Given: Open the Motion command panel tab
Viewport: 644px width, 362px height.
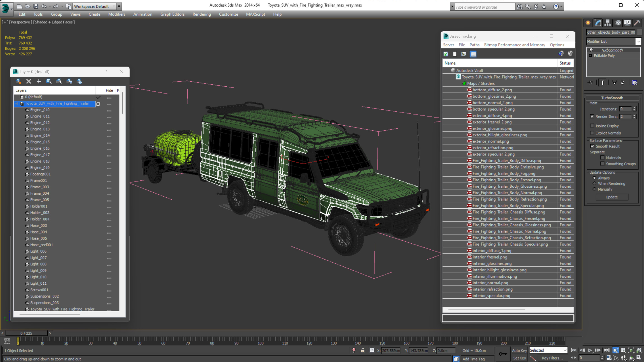Looking at the screenshot, I should pos(618,23).
